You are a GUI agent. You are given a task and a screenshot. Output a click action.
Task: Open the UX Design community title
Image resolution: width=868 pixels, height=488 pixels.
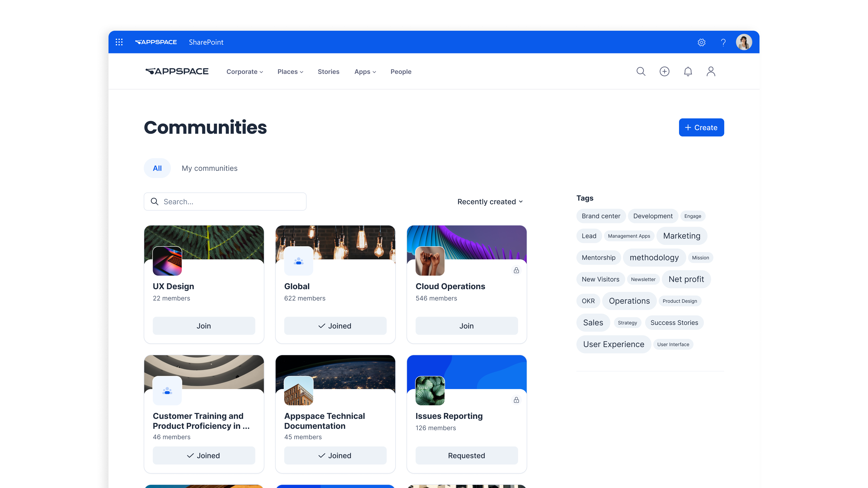(x=174, y=286)
